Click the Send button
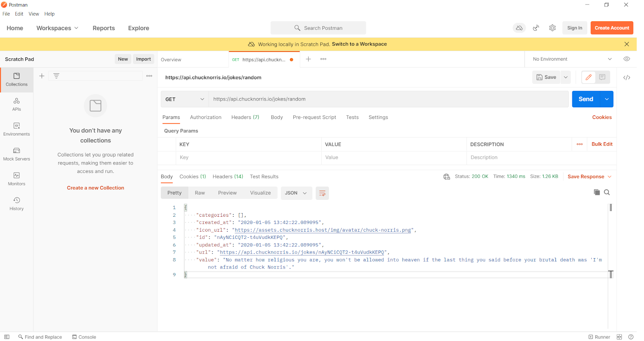This screenshot has width=644, height=341. pyautogui.click(x=586, y=99)
